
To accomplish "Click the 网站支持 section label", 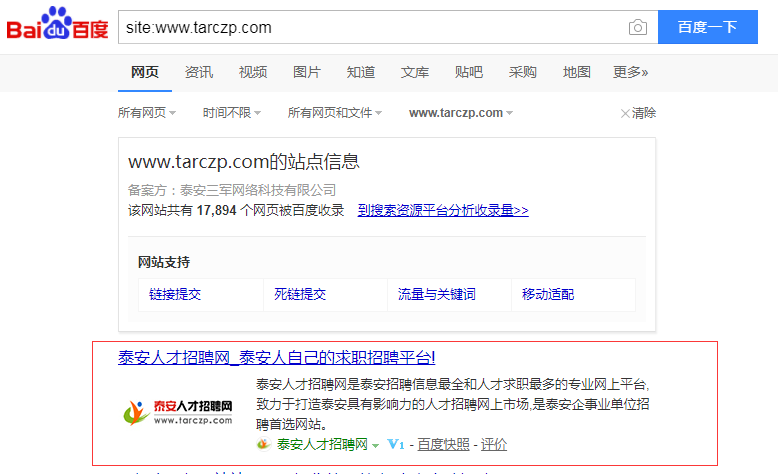I will [164, 262].
